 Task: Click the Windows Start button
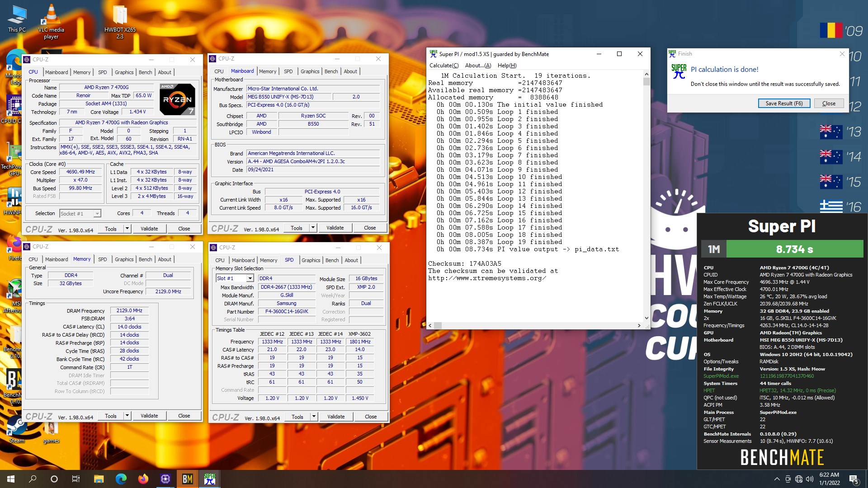(11, 479)
